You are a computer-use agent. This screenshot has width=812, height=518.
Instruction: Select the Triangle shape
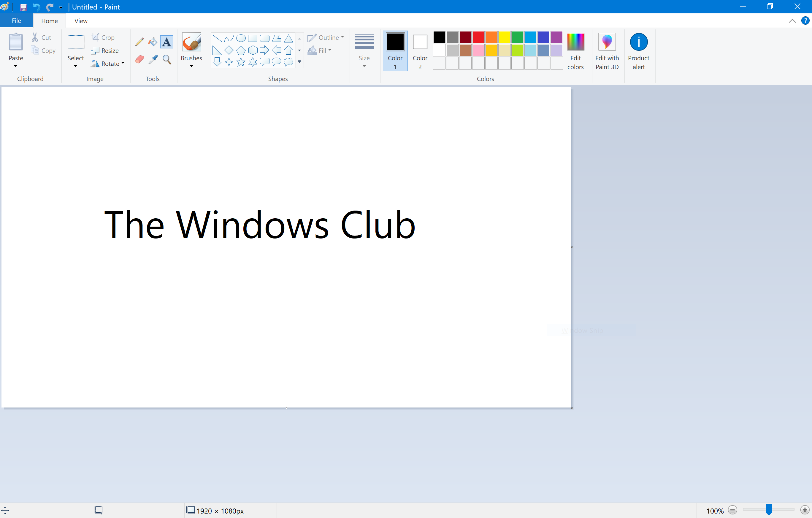[288, 38]
